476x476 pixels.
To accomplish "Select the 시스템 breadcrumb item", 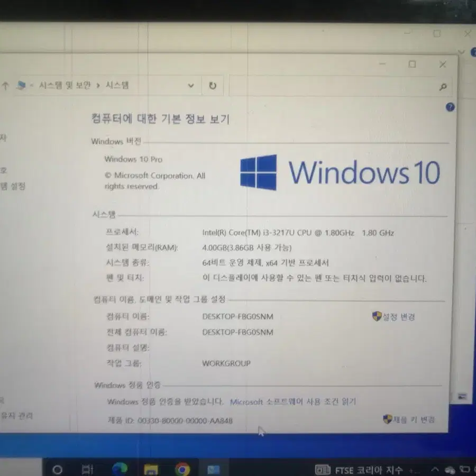I will (x=117, y=85).
